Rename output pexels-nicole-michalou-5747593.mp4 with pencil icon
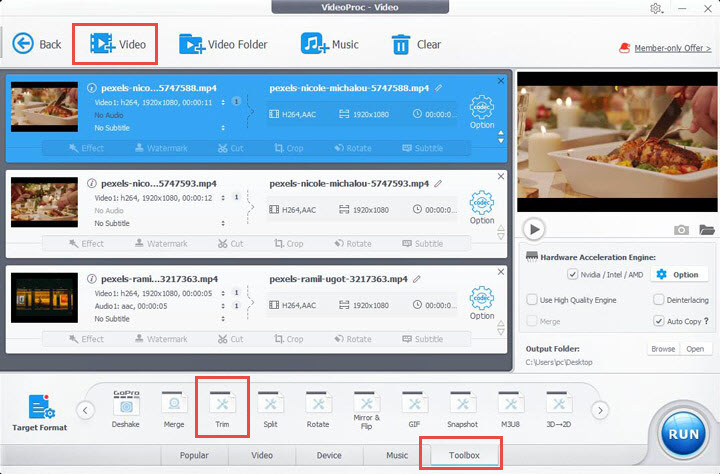720x474 pixels. [x=439, y=183]
